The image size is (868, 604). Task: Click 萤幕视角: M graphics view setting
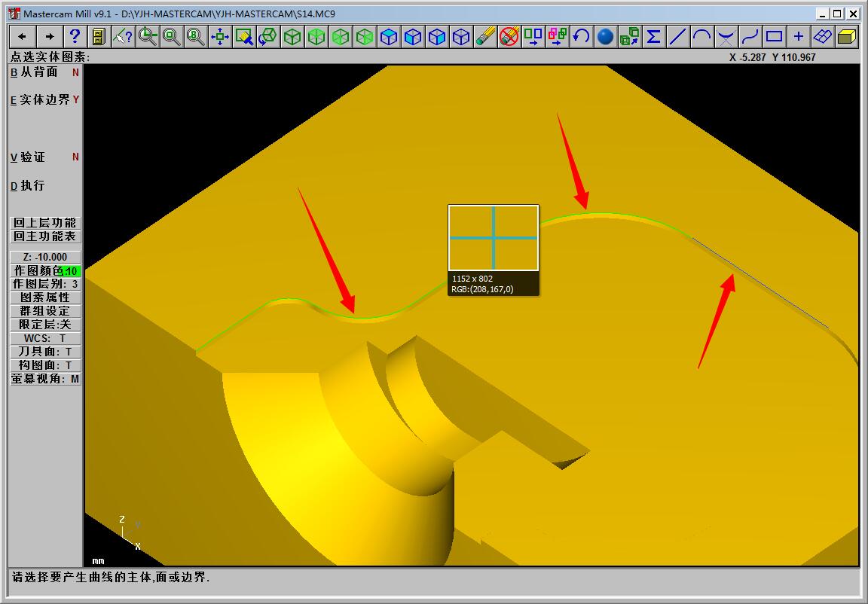45,379
